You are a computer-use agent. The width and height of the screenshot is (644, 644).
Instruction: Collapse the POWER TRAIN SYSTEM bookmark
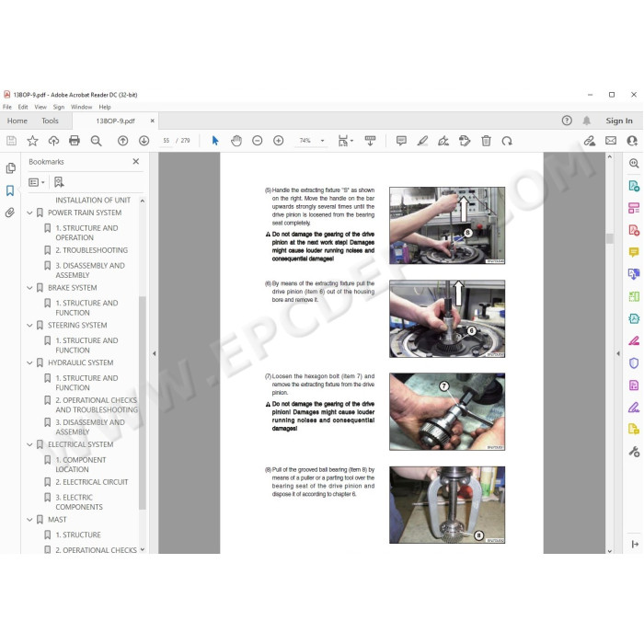29,213
